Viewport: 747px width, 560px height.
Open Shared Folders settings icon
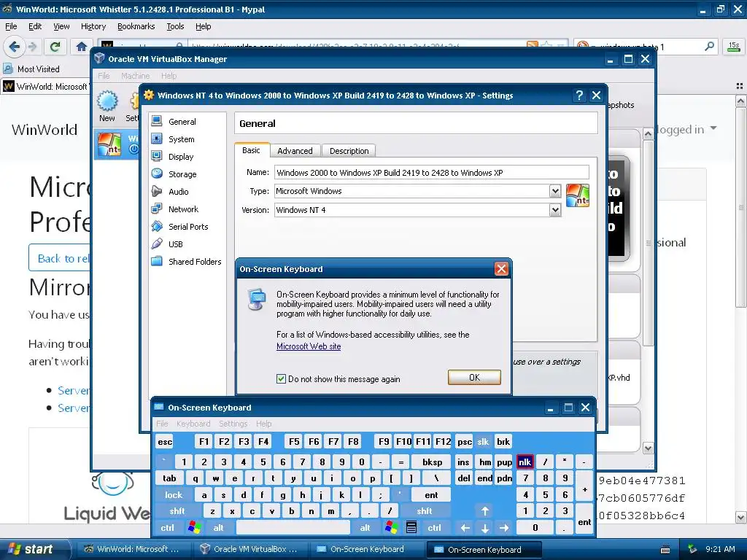[x=157, y=262]
